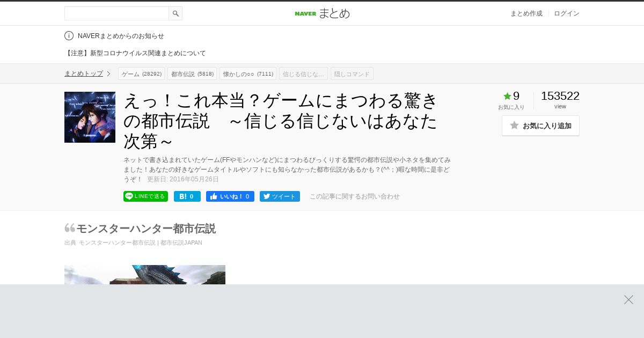The image size is (644, 338).
Task: Go to まとめトップ breadcrumb
Action: [84, 74]
